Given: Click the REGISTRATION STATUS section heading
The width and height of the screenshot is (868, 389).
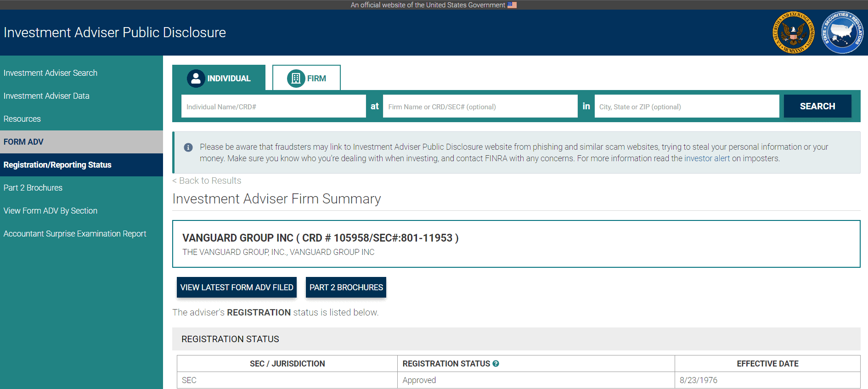Looking at the screenshot, I should coord(230,339).
